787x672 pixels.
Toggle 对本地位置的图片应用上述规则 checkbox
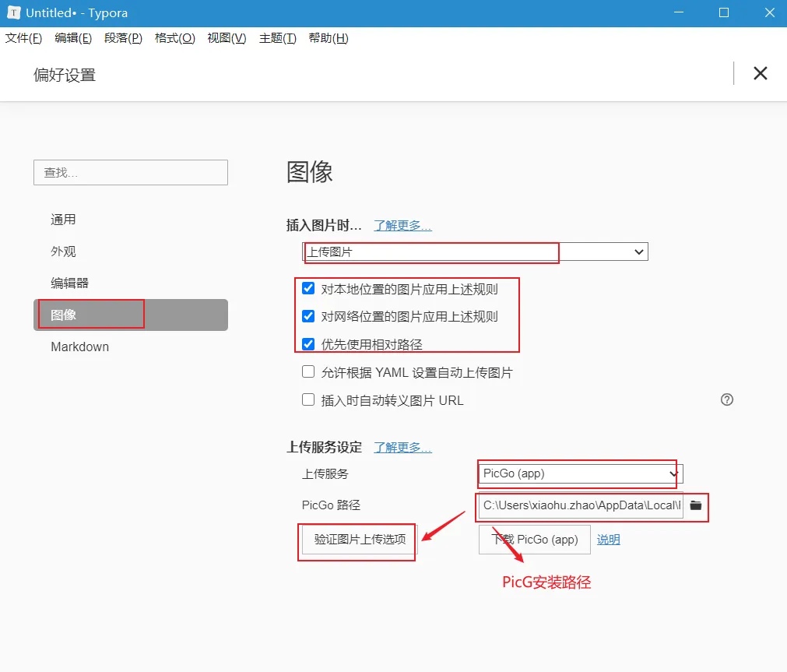pos(308,289)
